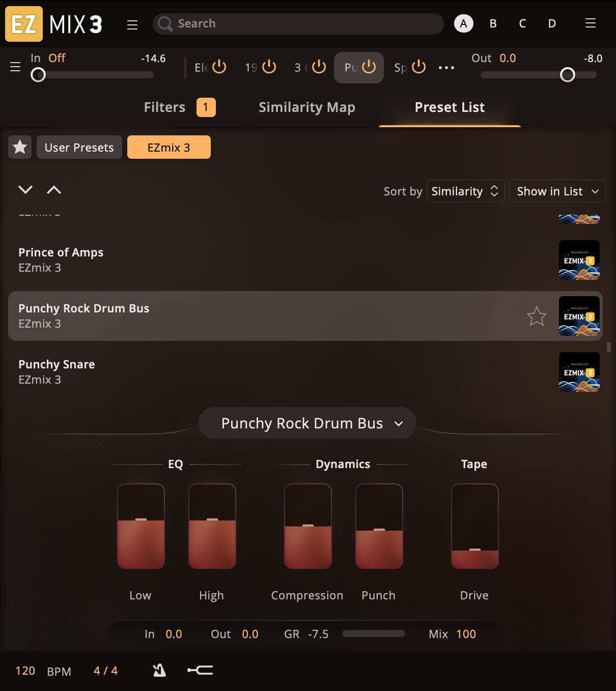This screenshot has height=691, width=616.
Task: Toggle power on the Sp module
Action: [418, 67]
